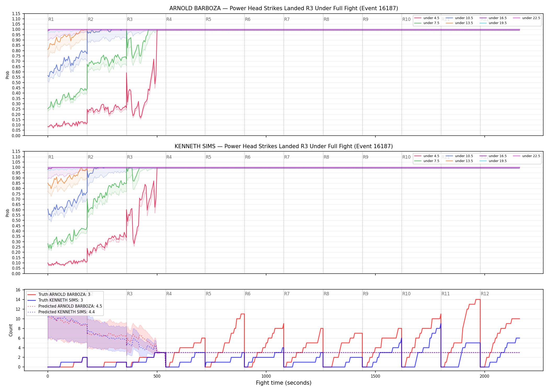Click the R9 round marker in Kenneth Sims chart
The height and width of the screenshot is (392, 549).
(365, 157)
